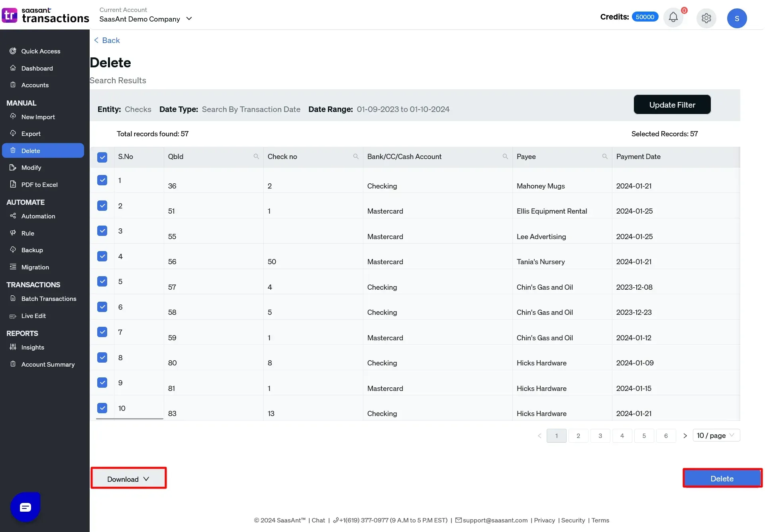This screenshot has height=532, width=765.
Task: Open the 10 / page size selector
Action: click(x=716, y=435)
